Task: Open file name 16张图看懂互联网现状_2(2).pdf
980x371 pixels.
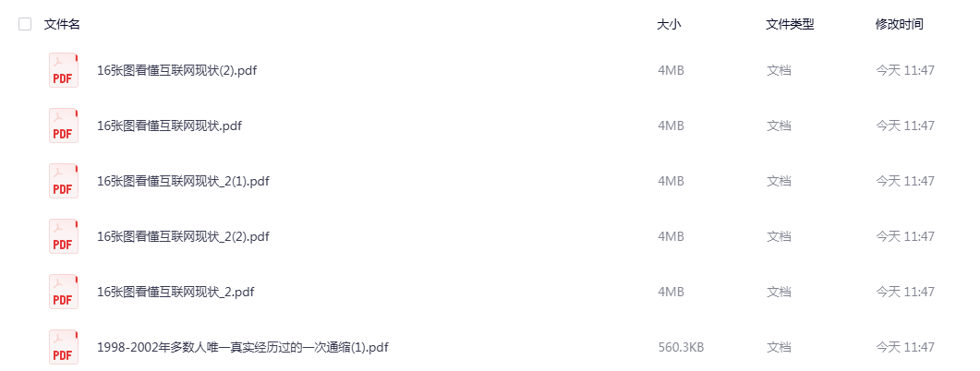Action: point(183,236)
